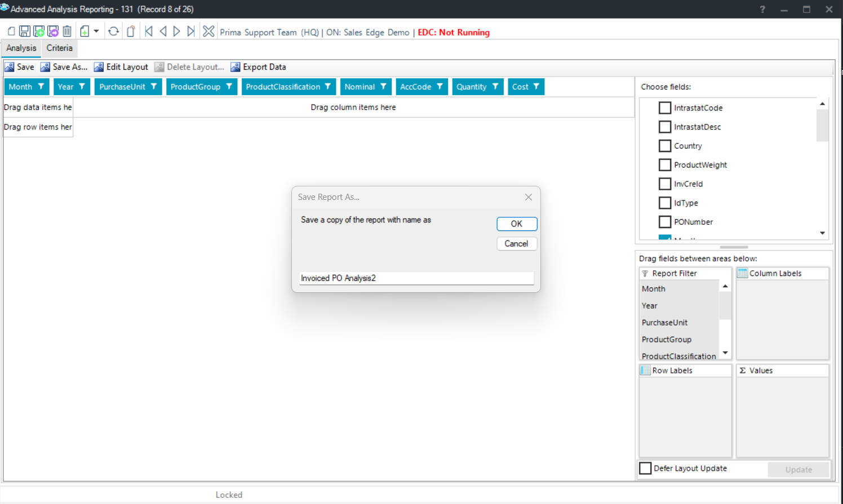Click Report Filter list scroll up arrow
The height and width of the screenshot is (504, 843).
(725, 287)
